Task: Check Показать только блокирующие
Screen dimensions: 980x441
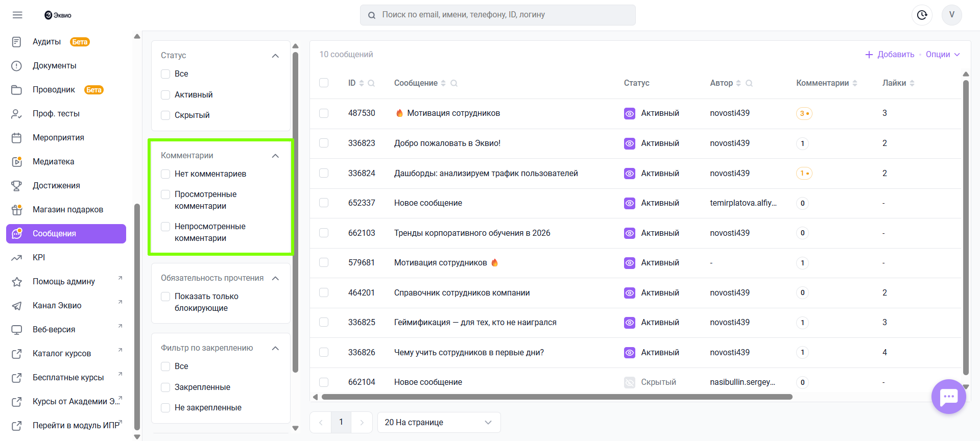Action: tap(165, 297)
